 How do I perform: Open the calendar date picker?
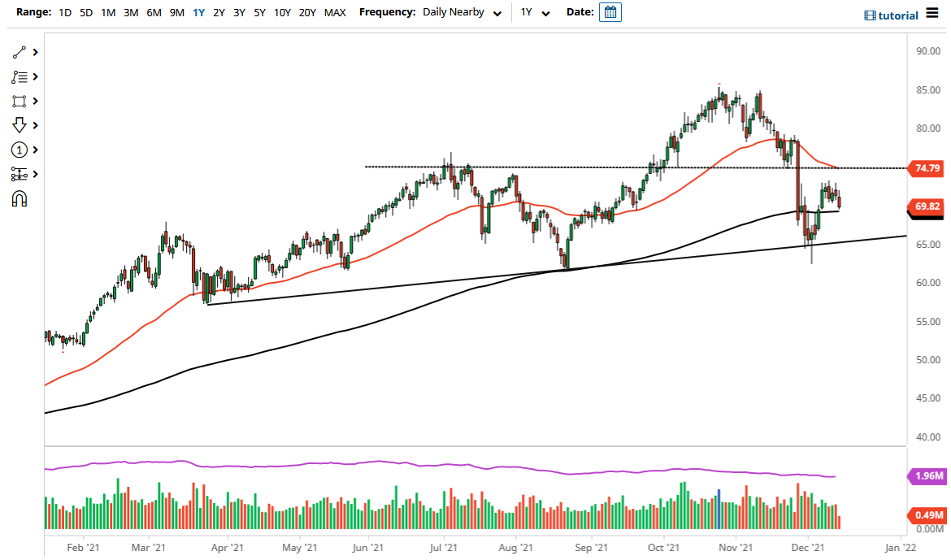pyautogui.click(x=610, y=11)
